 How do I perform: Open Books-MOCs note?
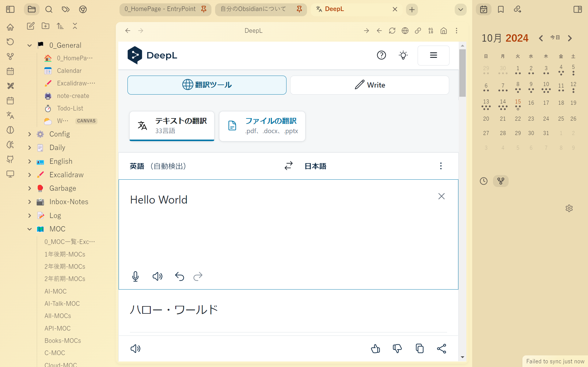[x=63, y=341]
